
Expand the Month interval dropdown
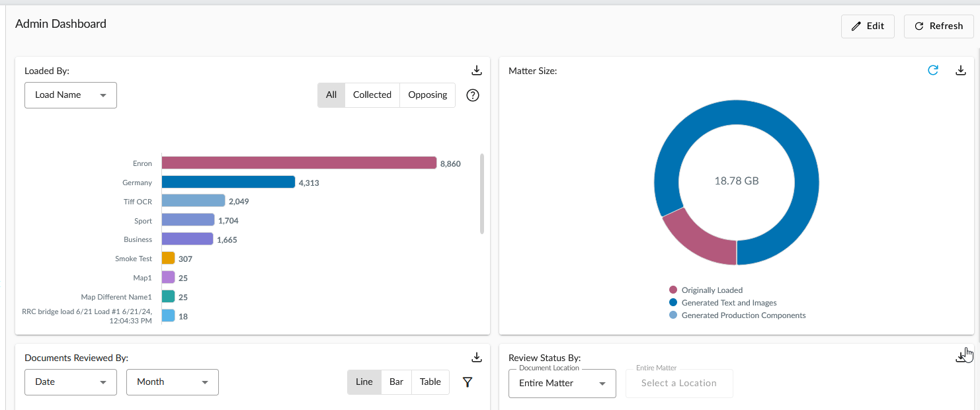coord(172,382)
